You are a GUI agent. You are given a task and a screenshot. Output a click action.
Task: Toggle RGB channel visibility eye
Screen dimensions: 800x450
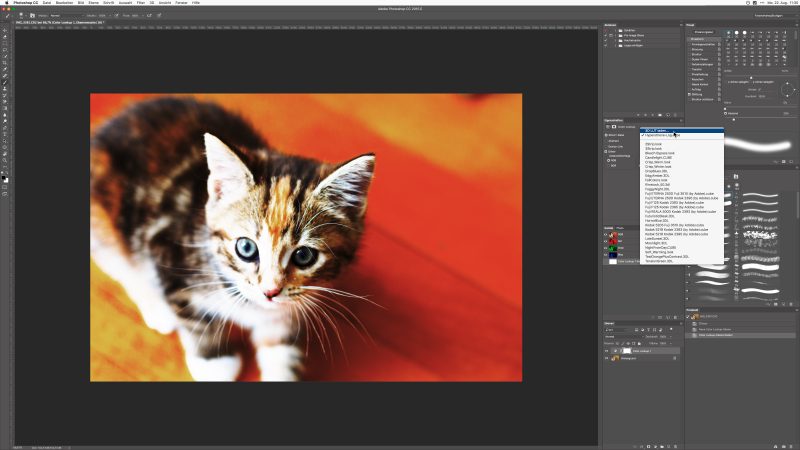point(606,235)
